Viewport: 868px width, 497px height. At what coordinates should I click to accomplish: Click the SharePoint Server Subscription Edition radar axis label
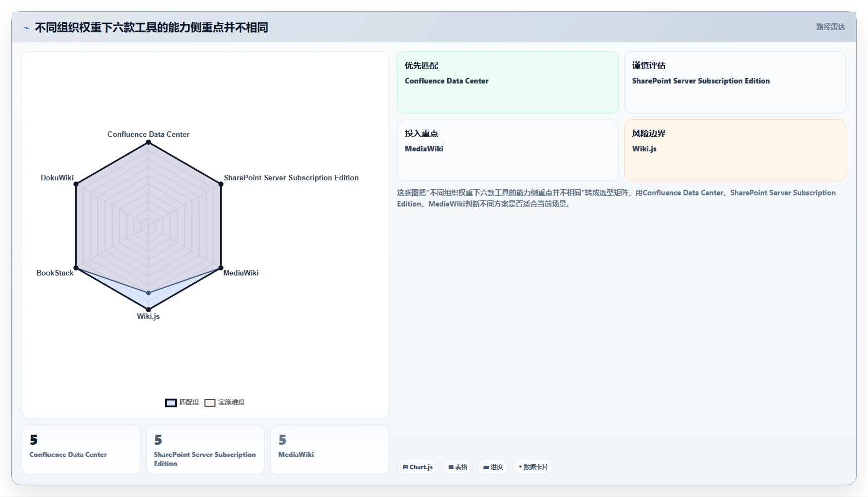(x=291, y=178)
